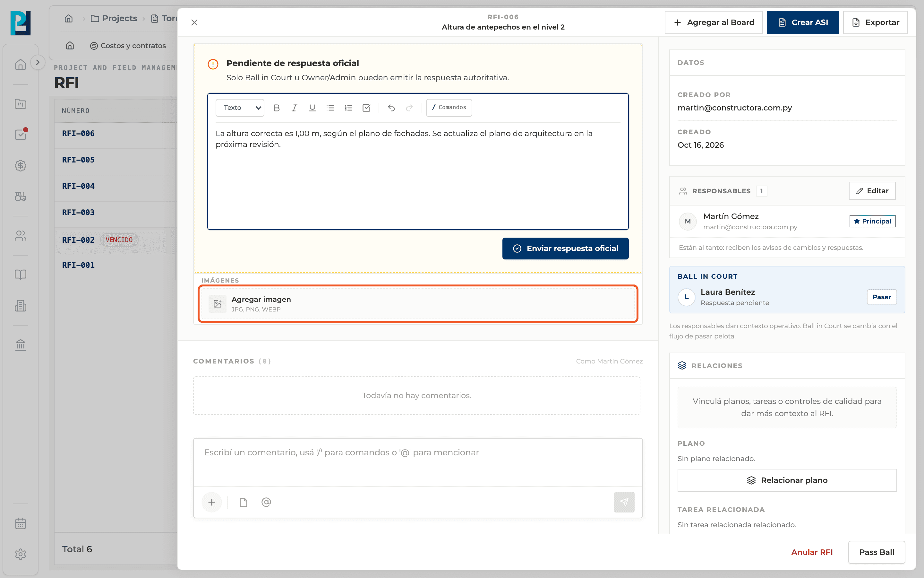The height and width of the screenshot is (578, 924).
Task: Select the RFI-002 row marked VENCIDO
Action: pyautogui.click(x=115, y=241)
